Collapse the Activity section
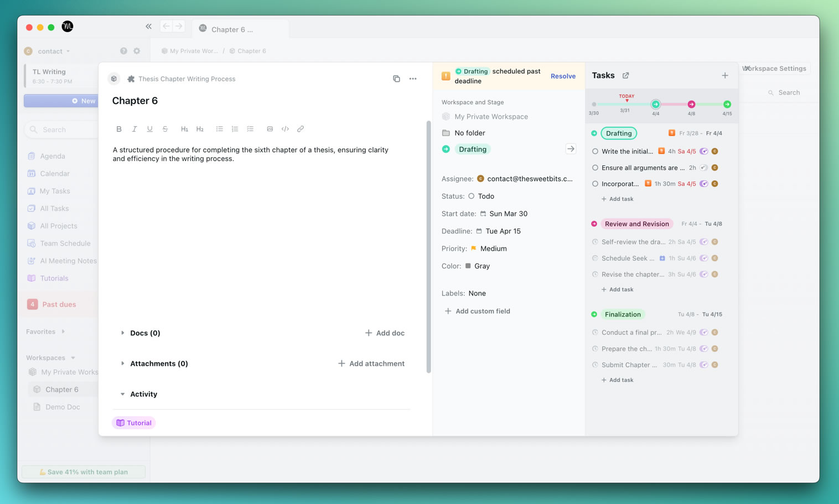Screen dimensions: 839x504 (x=122, y=394)
